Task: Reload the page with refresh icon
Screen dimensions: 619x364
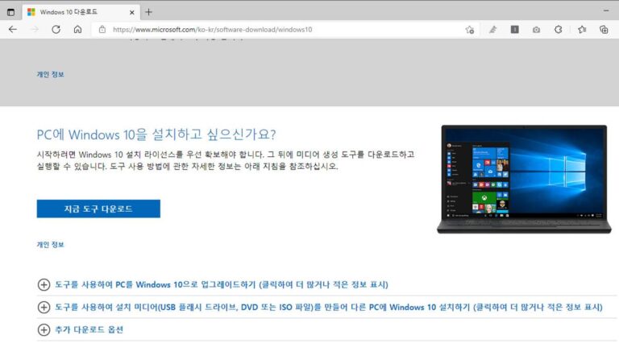Action: coord(56,30)
